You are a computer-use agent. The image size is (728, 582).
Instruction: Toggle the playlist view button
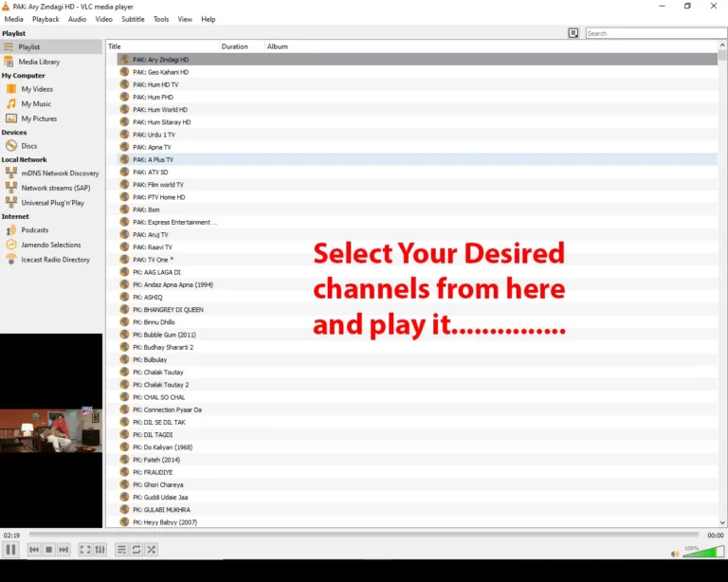click(121, 550)
